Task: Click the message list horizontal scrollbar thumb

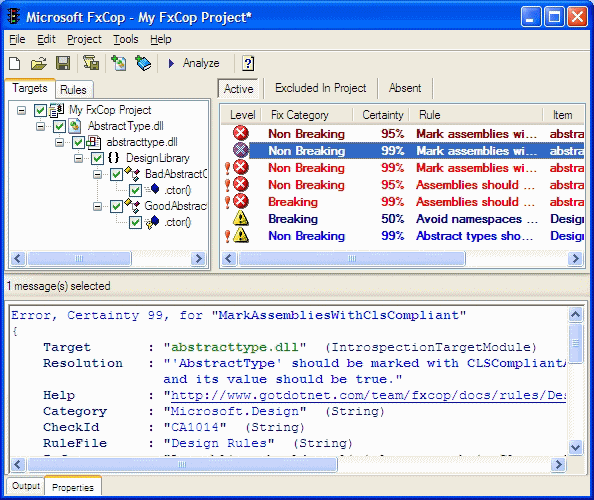Action: pos(352,259)
